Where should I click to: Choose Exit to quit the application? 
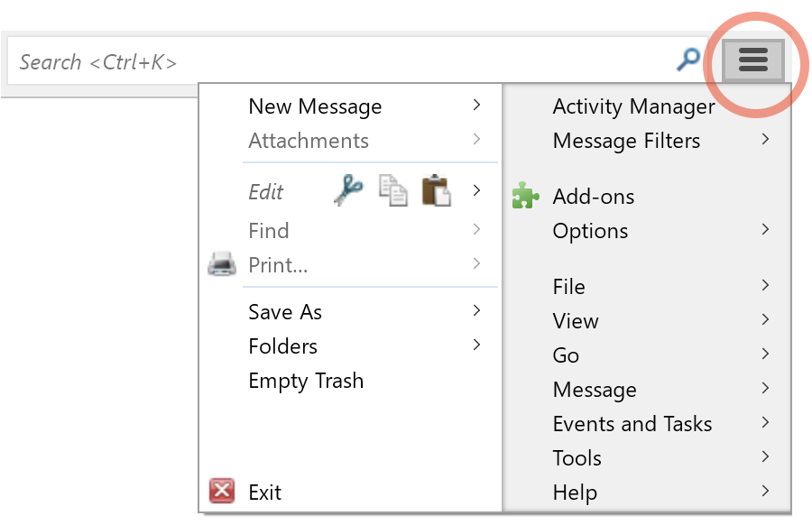[x=264, y=492]
